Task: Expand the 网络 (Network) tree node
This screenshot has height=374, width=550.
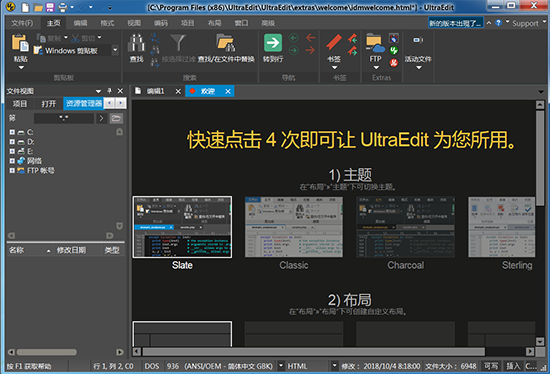Action: pyautogui.click(x=12, y=161)
